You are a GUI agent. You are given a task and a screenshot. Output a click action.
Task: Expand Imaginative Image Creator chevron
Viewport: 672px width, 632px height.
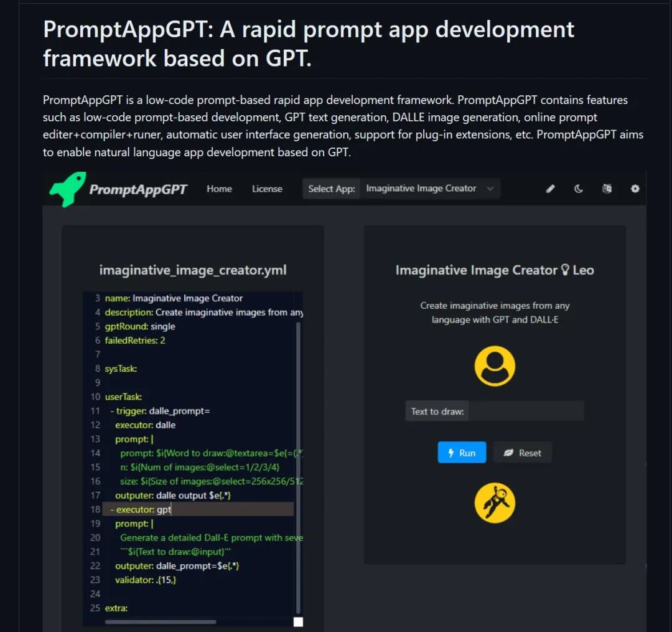pyautogui.click(x=490, y=188)
